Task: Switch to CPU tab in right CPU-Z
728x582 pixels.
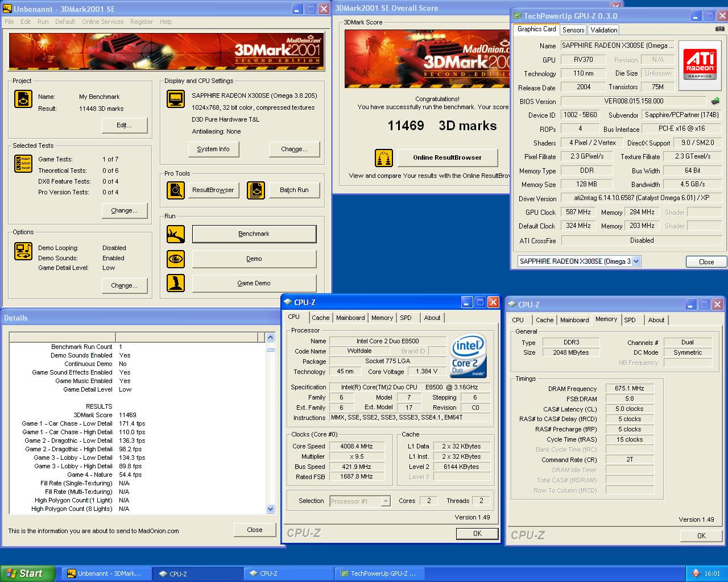Action: click(518, 320)
